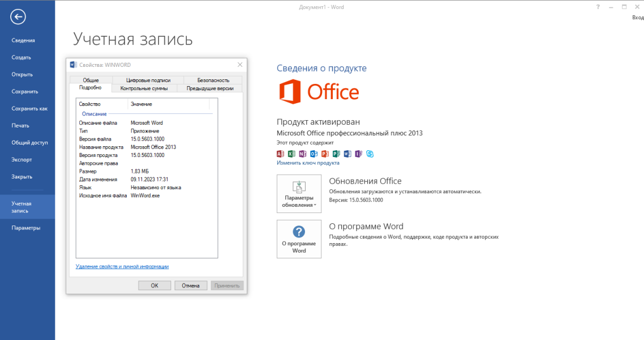This screenshot has width=644, height=340.
Task: Click the value Microsoft Office 2013
Action: 153,147
